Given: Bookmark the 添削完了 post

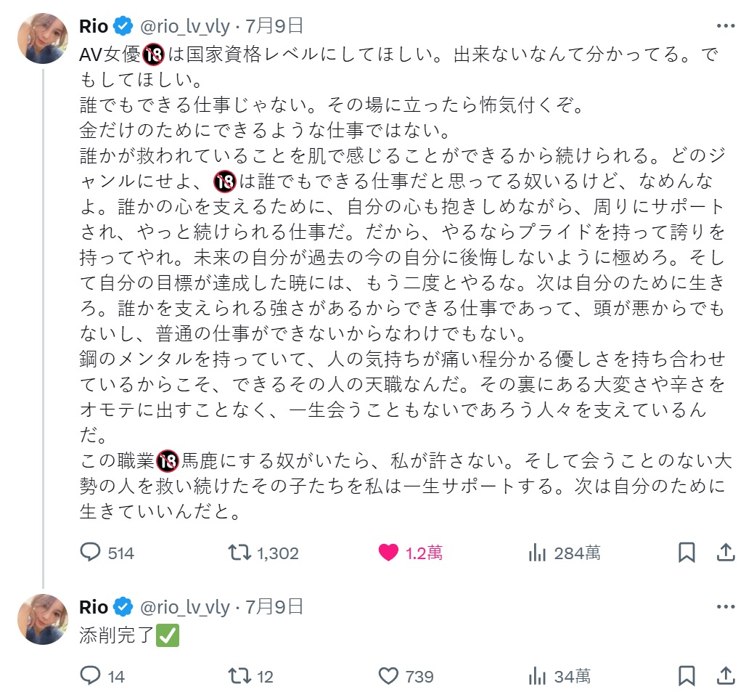Looking at the screenshot, I should click(687, 677).
